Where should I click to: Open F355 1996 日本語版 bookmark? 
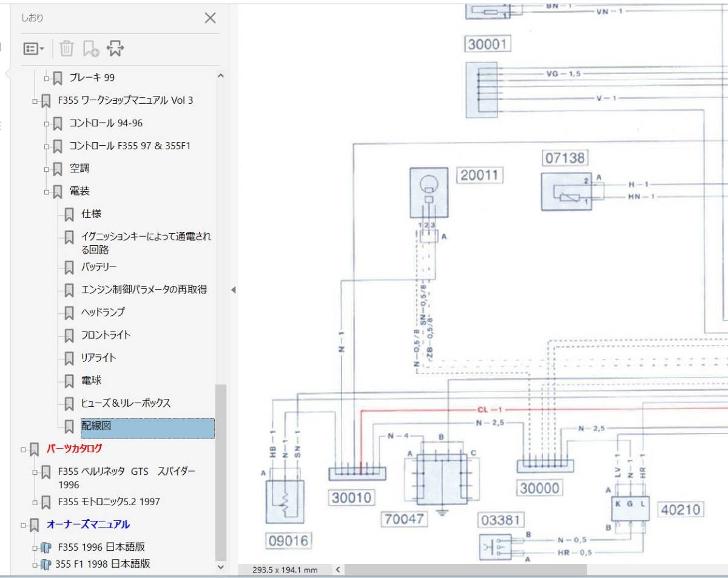tap(101, 546)
